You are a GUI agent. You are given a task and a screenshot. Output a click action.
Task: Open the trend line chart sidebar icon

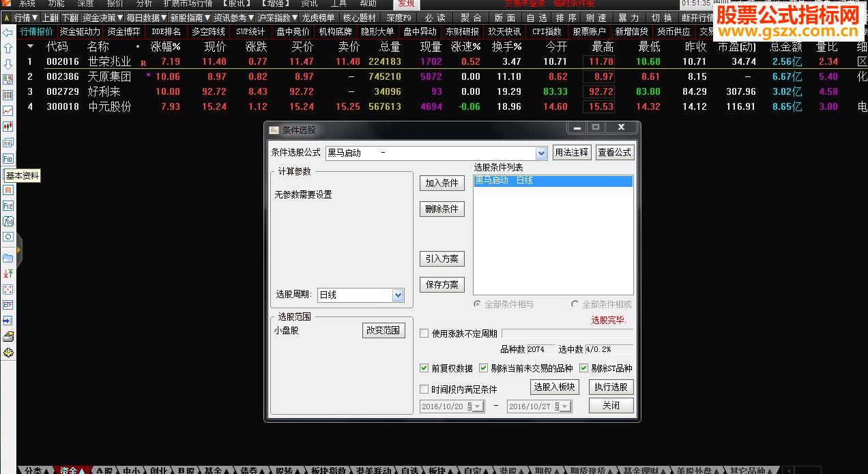[8, 111]
